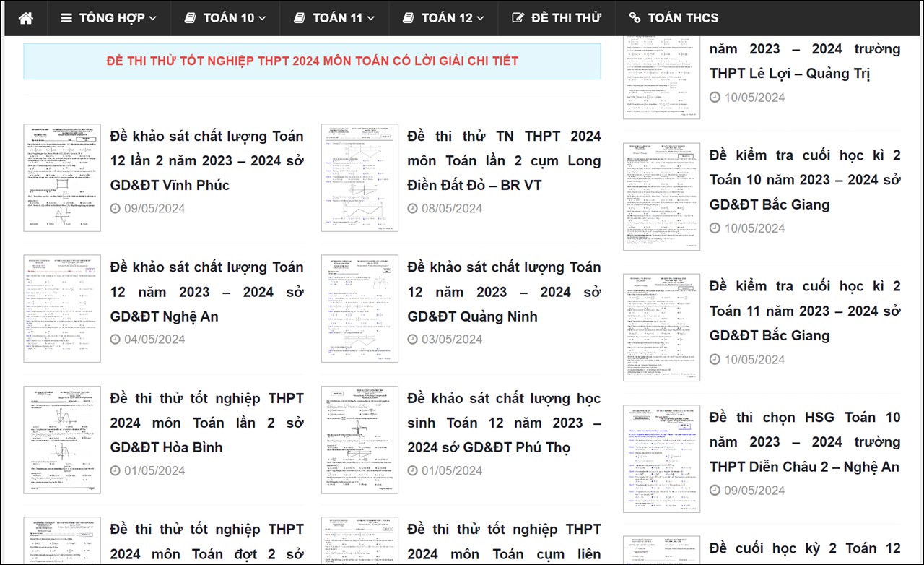Expand the TOÁN 10 dropdown chevron
Screen dimensions: 924x565
click(261, 19)
